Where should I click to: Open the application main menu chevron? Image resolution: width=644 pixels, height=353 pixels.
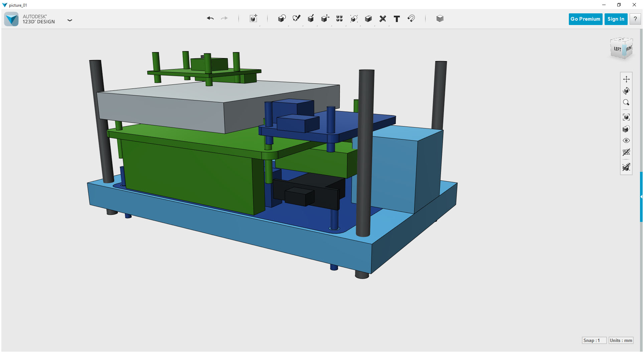coord(70,20)
